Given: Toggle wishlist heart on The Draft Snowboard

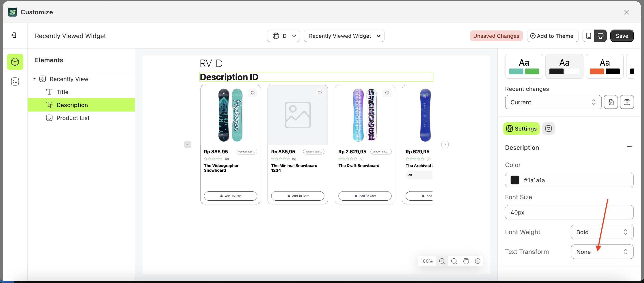Looking at the screenshot, I should [387, 93].
